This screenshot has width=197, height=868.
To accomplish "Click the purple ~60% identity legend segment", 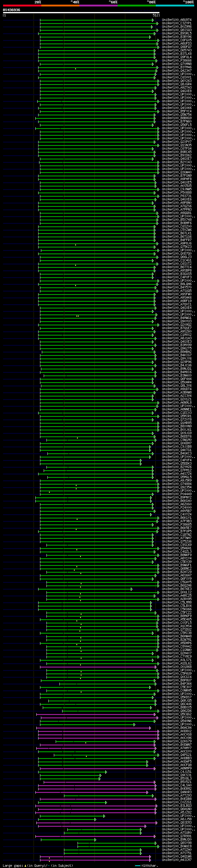I will 99,6.
